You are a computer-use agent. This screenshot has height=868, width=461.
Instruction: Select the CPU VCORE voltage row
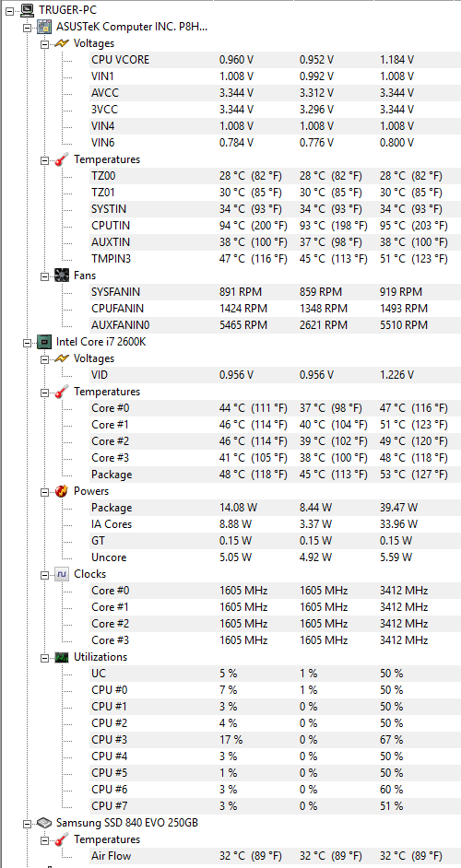tap(275, 60)
